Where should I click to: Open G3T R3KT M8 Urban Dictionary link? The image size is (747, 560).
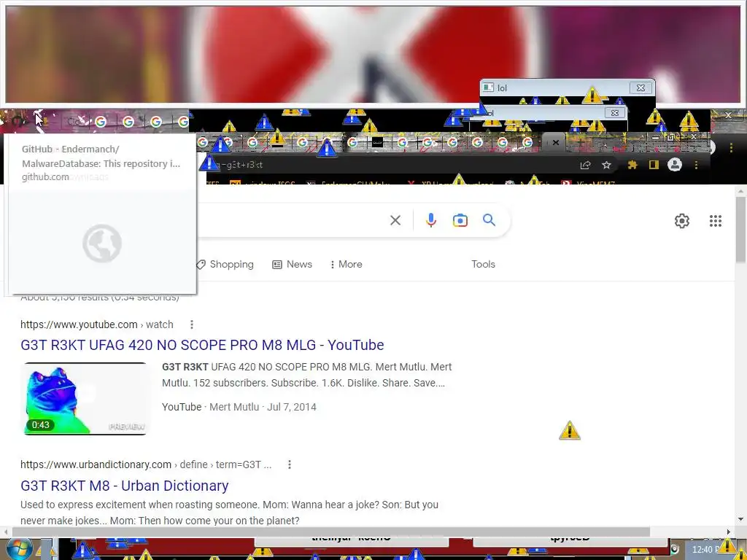point(124,486)
